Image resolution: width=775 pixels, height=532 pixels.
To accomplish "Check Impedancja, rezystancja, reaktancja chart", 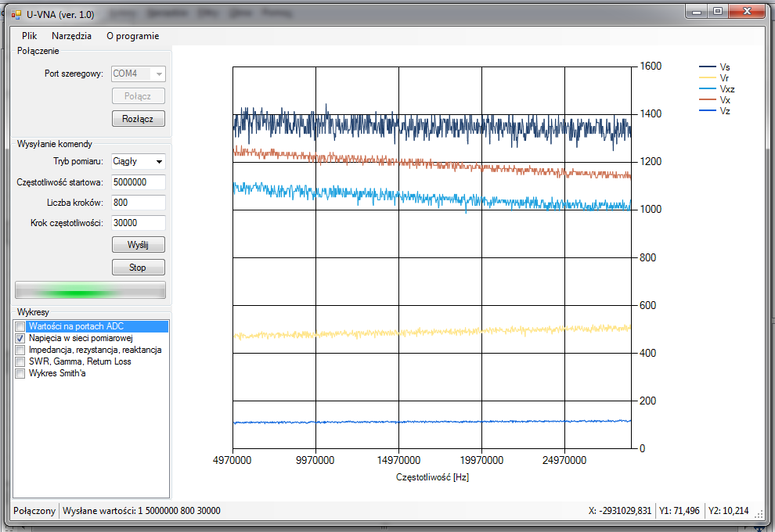I will [20, 350].
